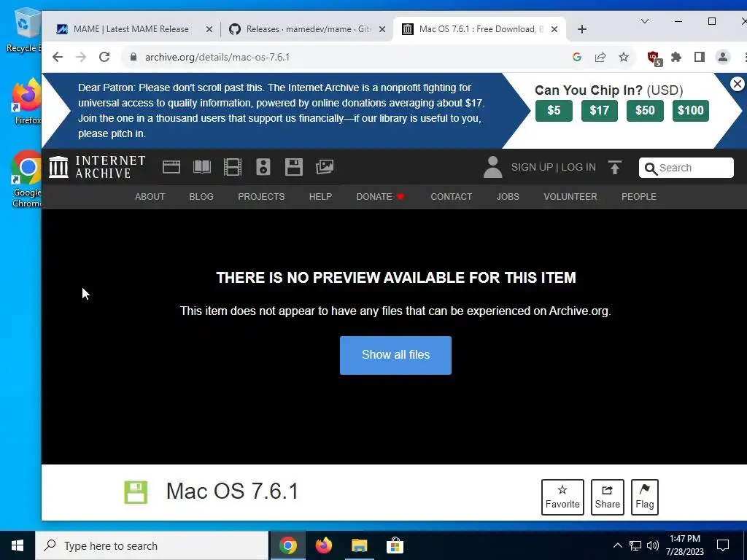Image resolution: width=747 pixels, height=560 pixels.
Task: Dismiss the donation banner with X
Action: point(737,85)
